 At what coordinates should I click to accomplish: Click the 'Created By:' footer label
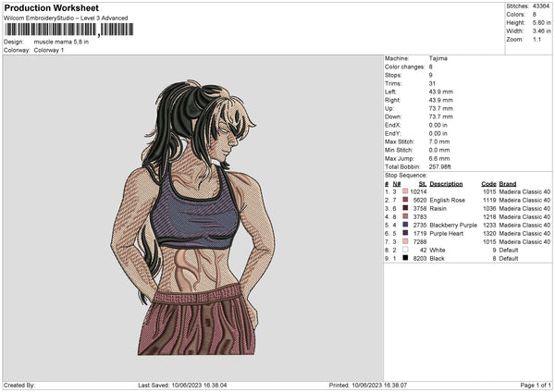pyautogui.click(x=19, y=385)
